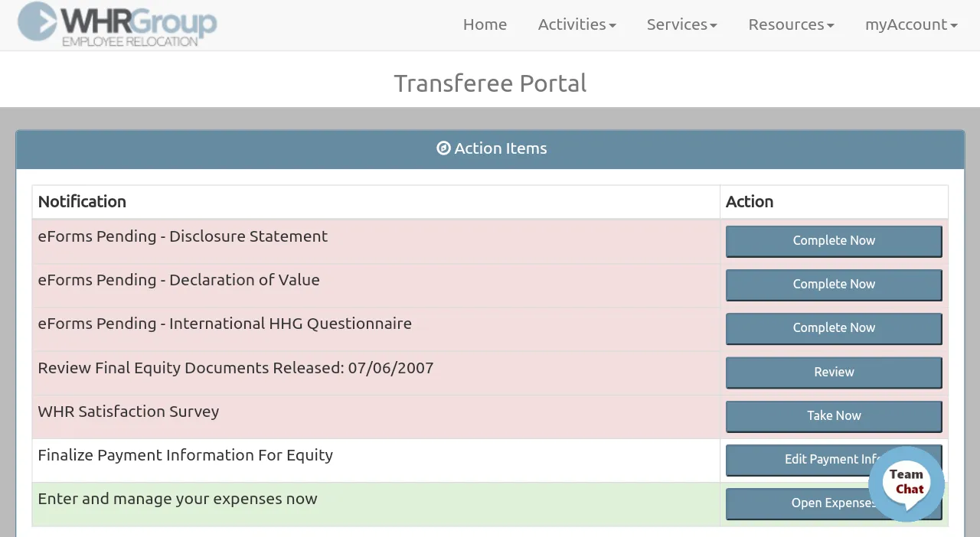Image resolution: width=980 pixels, height=537 pixels.
Task: Select the 'WHR Satisfaction Survey' notification text
Action: [129, 412]
